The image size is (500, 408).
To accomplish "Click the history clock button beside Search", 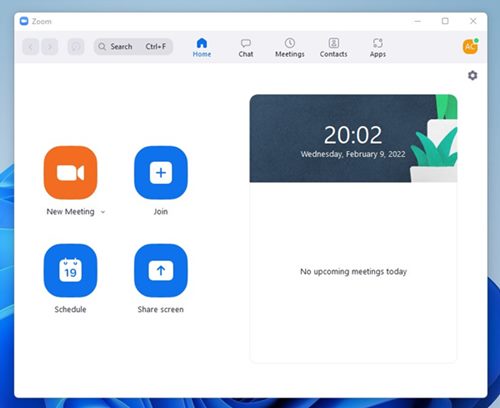I will [76, 47].
